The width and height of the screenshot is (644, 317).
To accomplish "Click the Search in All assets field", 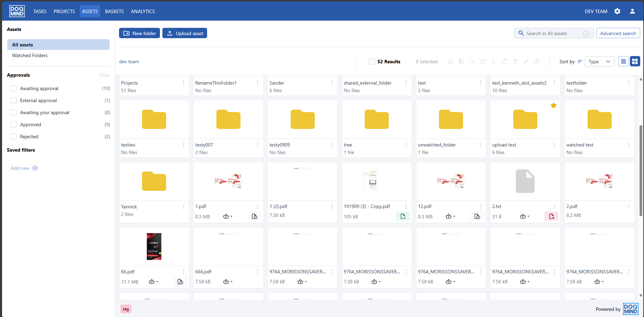I will (552, 33).
